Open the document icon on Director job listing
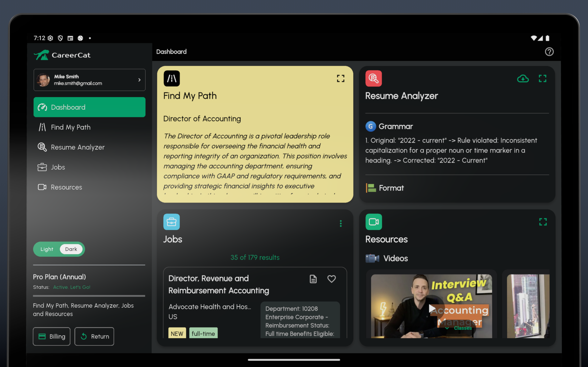Image resolution: width=588 pixels, height=367 pixels. [313, 279]
